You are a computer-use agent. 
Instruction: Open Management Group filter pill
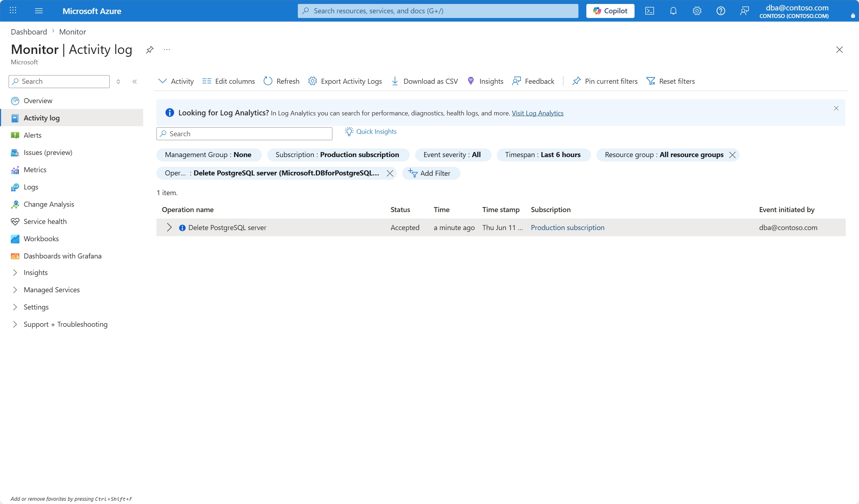tap(209, 155)
